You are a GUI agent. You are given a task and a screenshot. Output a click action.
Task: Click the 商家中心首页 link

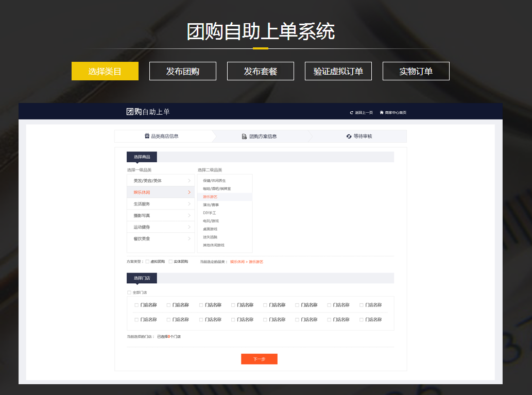tap(396, 112)
